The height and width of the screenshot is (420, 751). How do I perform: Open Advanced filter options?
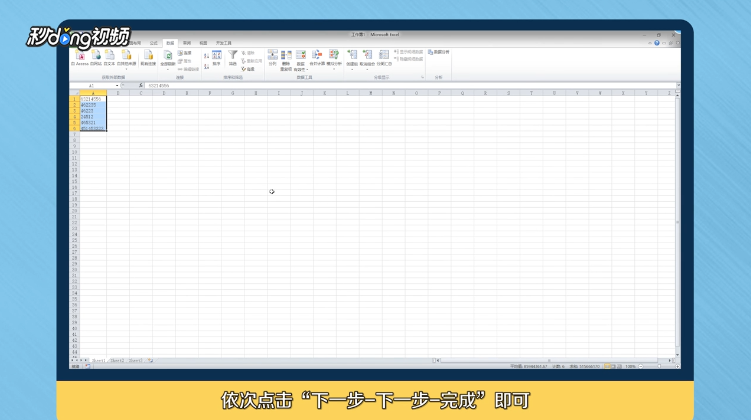click(x=248, y=69)
